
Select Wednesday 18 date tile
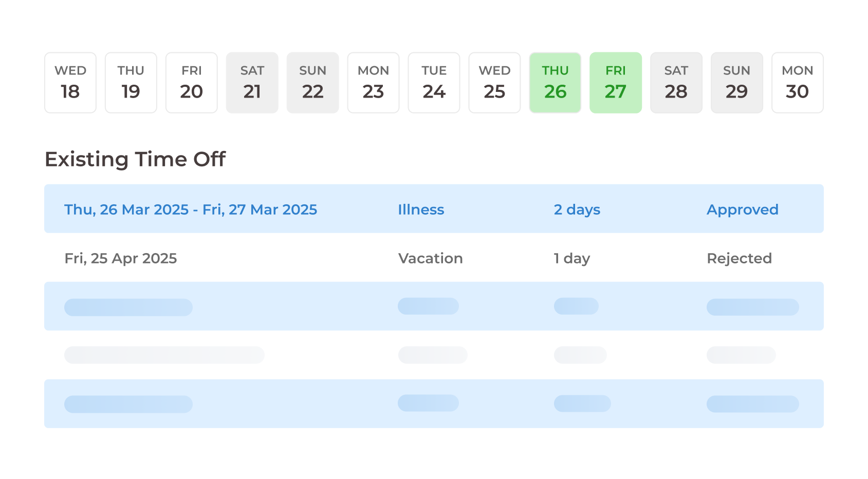tap(70, 83)
